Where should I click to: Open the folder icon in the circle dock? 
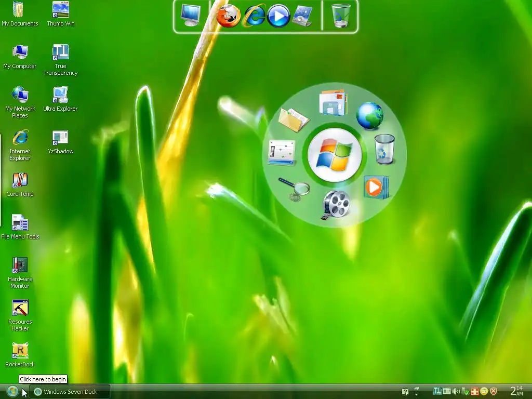coord(294,119)
